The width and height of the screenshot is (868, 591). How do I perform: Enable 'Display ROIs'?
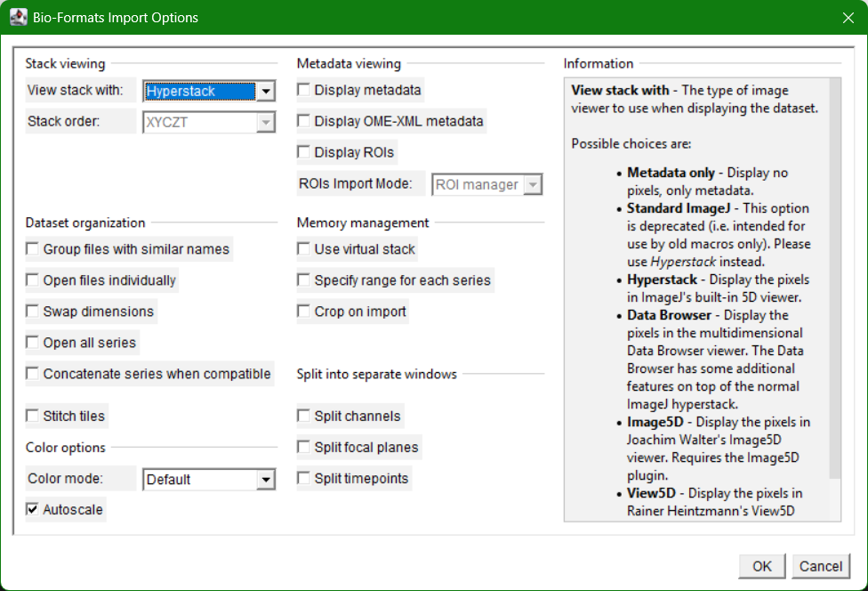click(x=302, y=152)
